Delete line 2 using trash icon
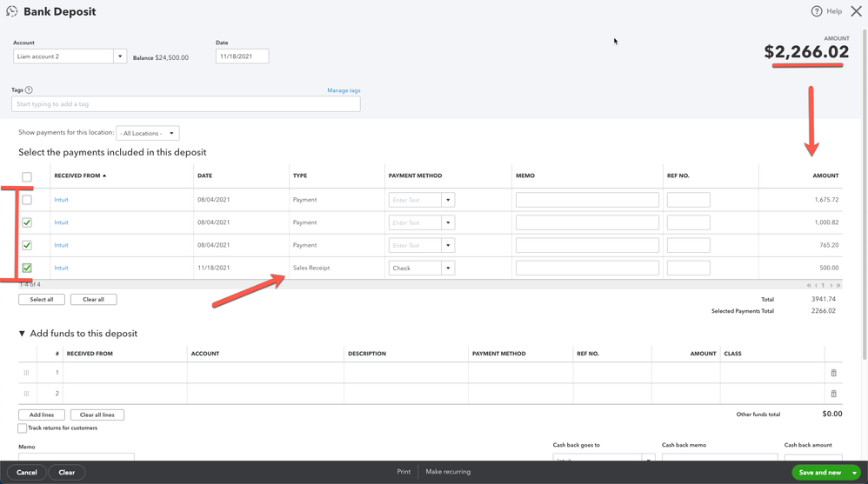 point(833,394)
